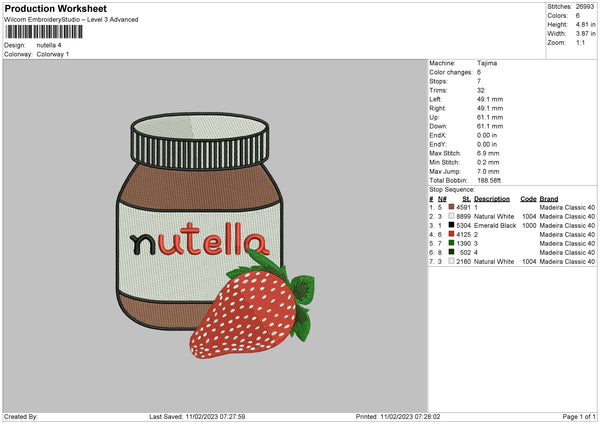Click the 'St.' column header
Viewport: 600px width, 424px height.
(x=466, y=199)
